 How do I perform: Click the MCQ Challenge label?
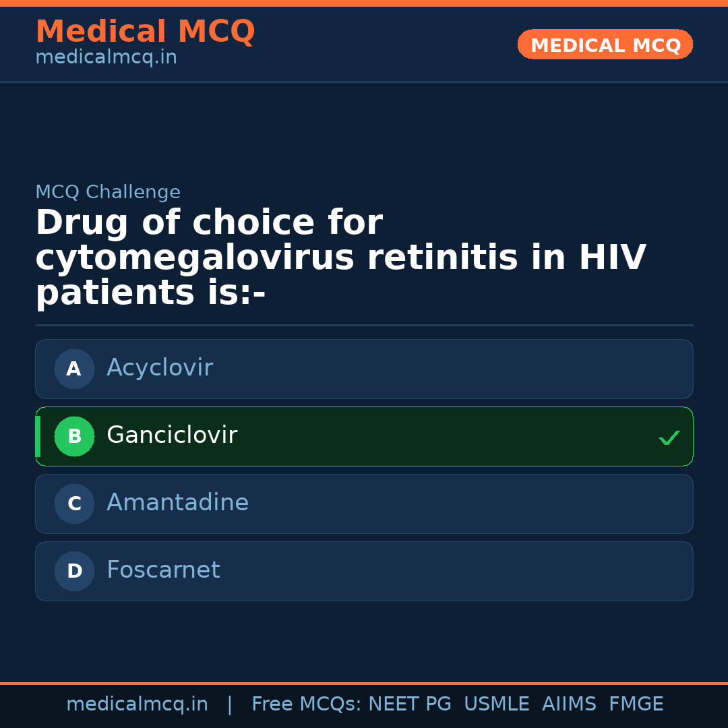click(x=108, y=192)
